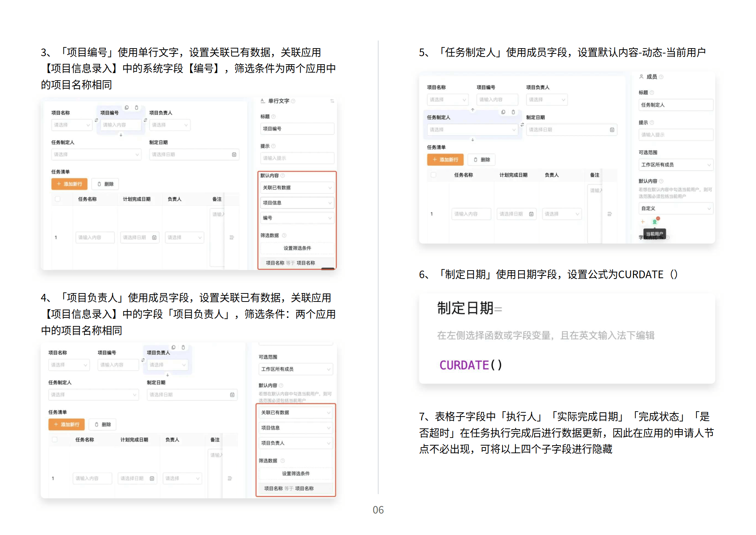Click 添加新行 button in step 5 screenshot

click(445, 160)
